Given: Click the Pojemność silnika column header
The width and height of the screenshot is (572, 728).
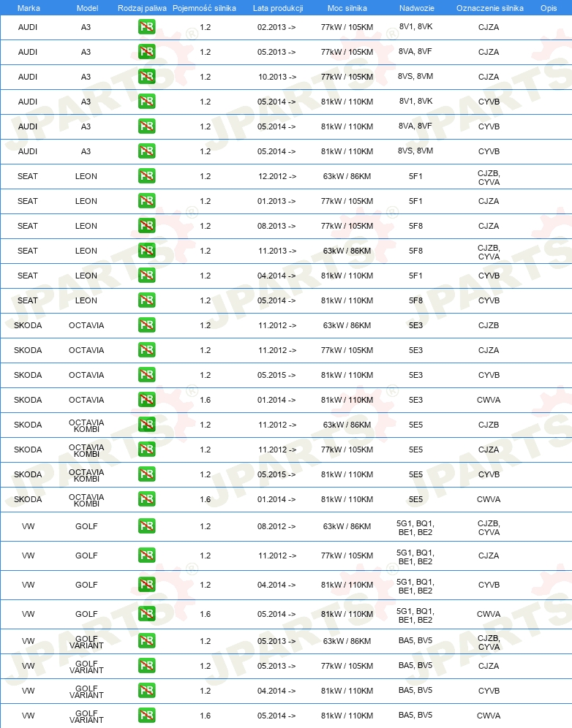Looking at the screenshot, I should (204, 8).
